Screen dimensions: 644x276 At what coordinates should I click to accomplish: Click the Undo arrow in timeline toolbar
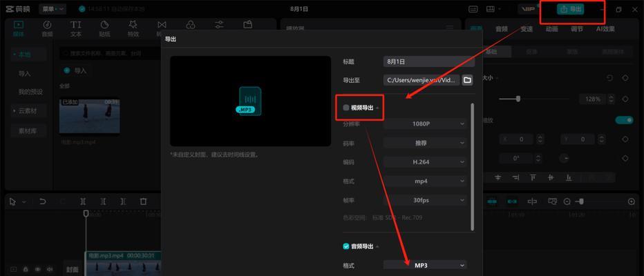43,201
